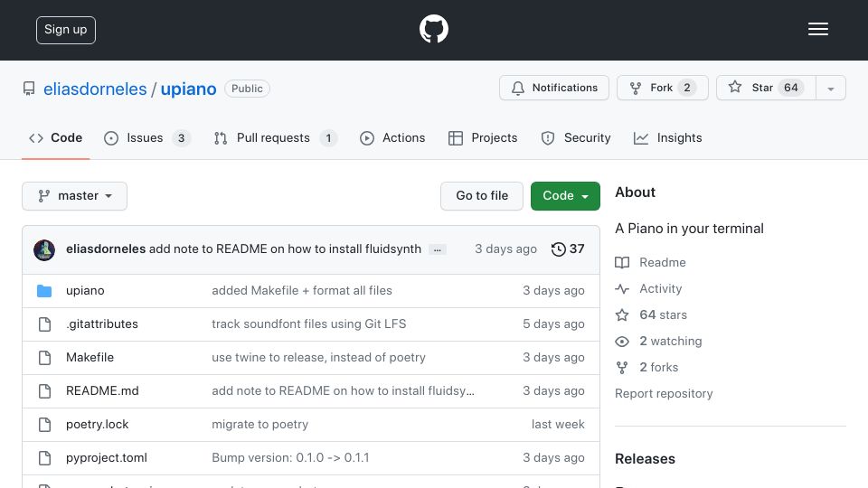Screen dimensions: 868x488
Task: Expand commit details with the ellipsis button
Action: point(438,250)
